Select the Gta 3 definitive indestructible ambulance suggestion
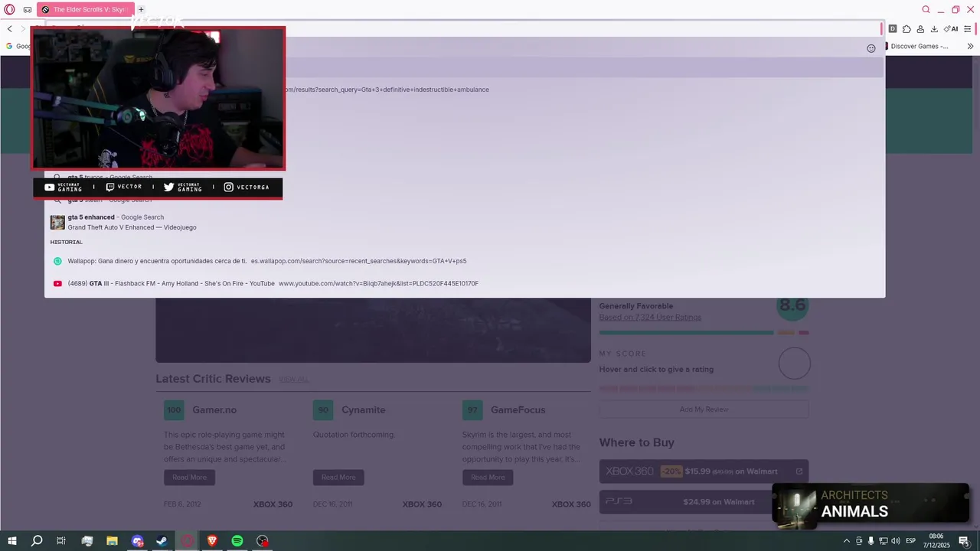The width and height of the screenshot is (980, 551). click(464, 90)
